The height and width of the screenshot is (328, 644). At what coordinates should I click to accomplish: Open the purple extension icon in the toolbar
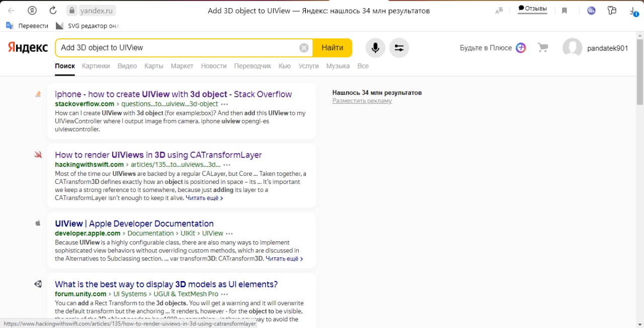click(x=591, y=11)
